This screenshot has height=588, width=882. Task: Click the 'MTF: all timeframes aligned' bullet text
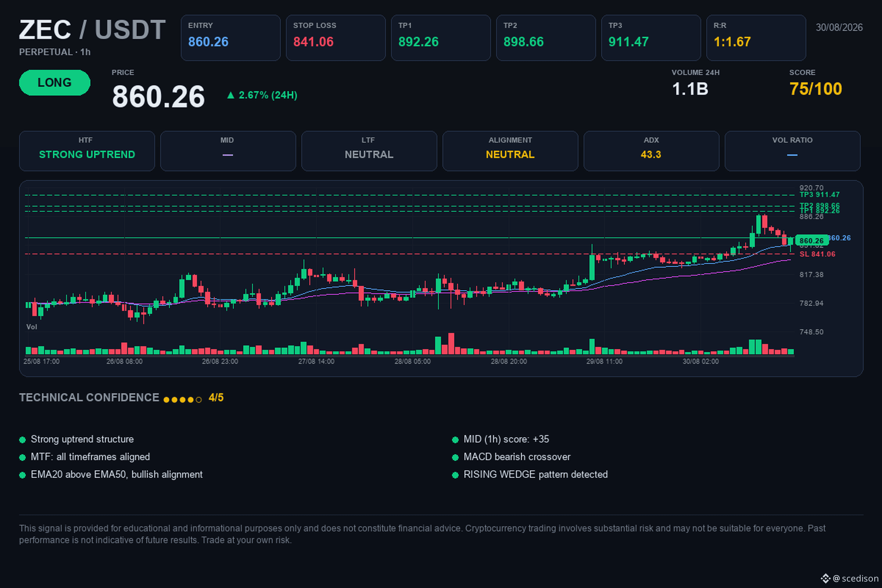click(90, 457)
